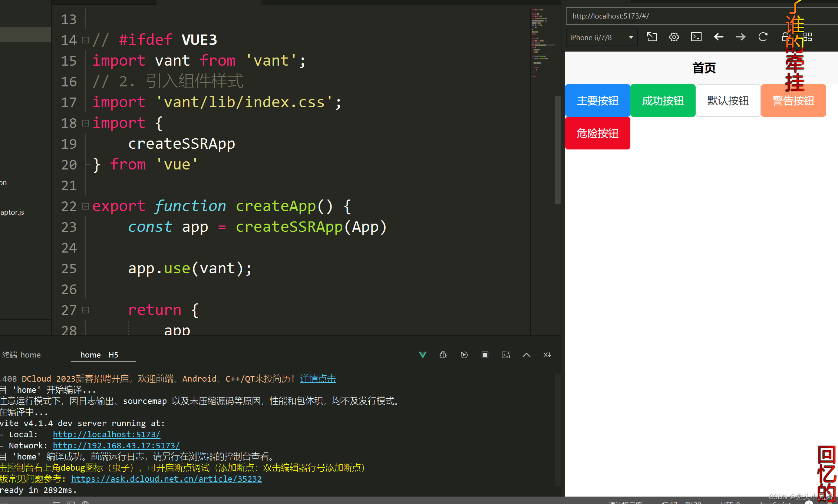This screenshot has width=838, height=504.
Task: Select the aptor.js file in sidebar
Action: 12,212
